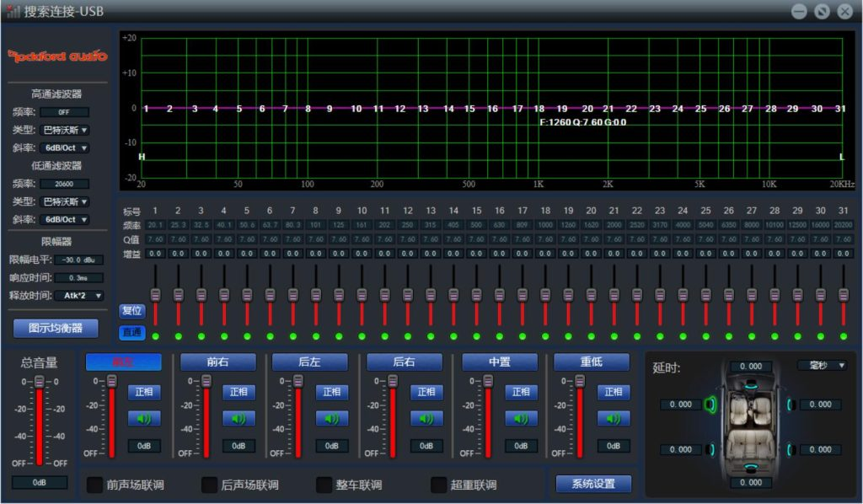Viewport: 863px width, 504px height.
Task: Click the 限幅电平 value field
Action: coord(78,260)
